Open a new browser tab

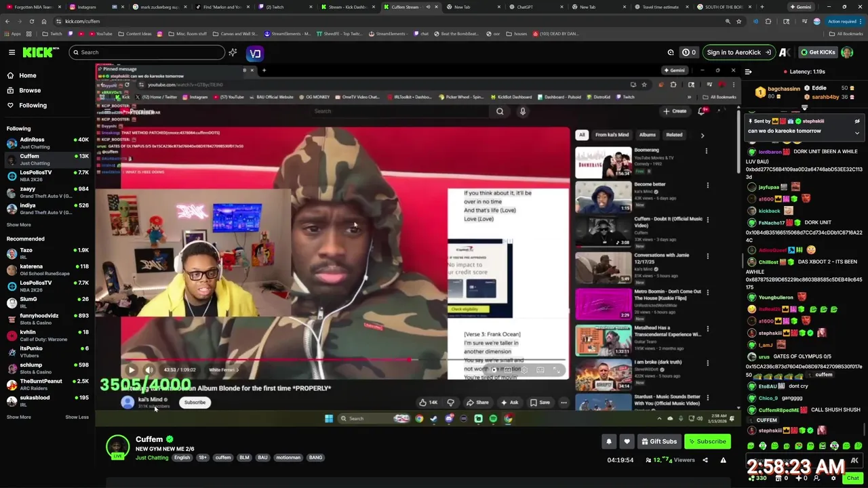762,7
